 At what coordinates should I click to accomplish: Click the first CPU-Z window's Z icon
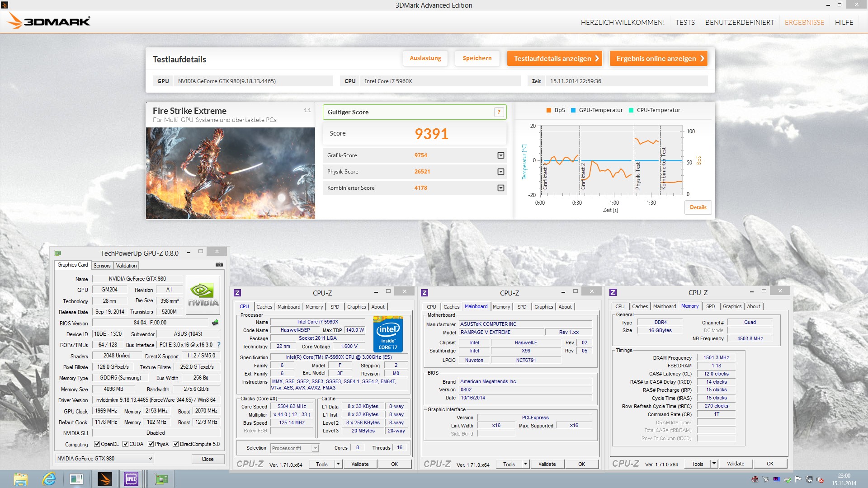click(x=237, y=293)
